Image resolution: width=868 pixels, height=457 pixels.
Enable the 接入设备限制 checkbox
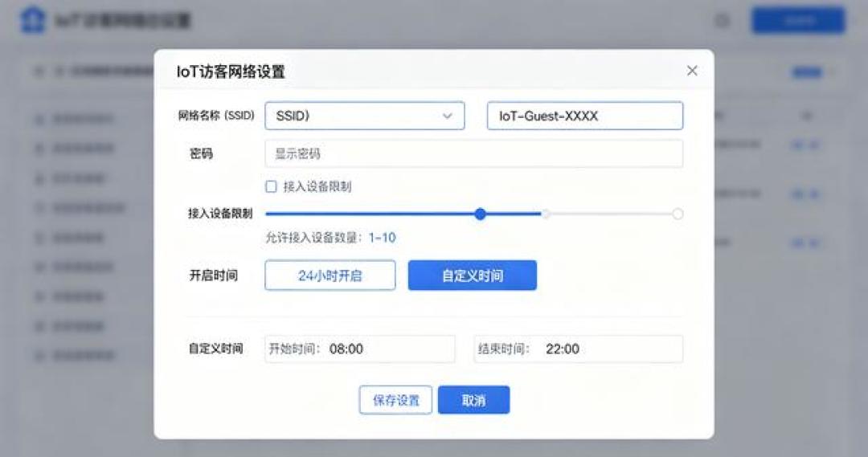coord(271,186)
